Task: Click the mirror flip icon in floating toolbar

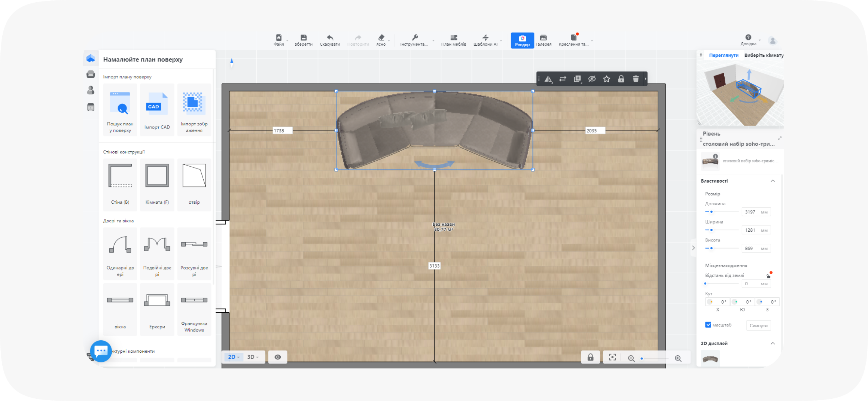Action: coord(548,79)
